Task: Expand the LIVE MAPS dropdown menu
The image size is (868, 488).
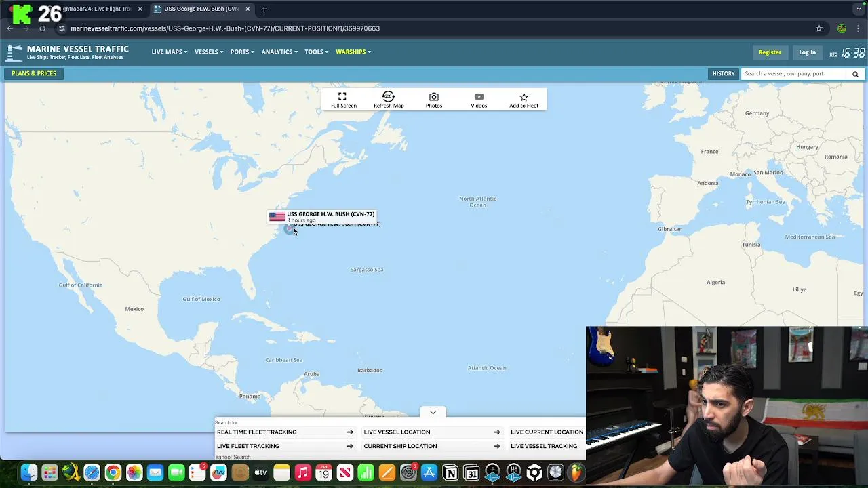Action: 169,52
